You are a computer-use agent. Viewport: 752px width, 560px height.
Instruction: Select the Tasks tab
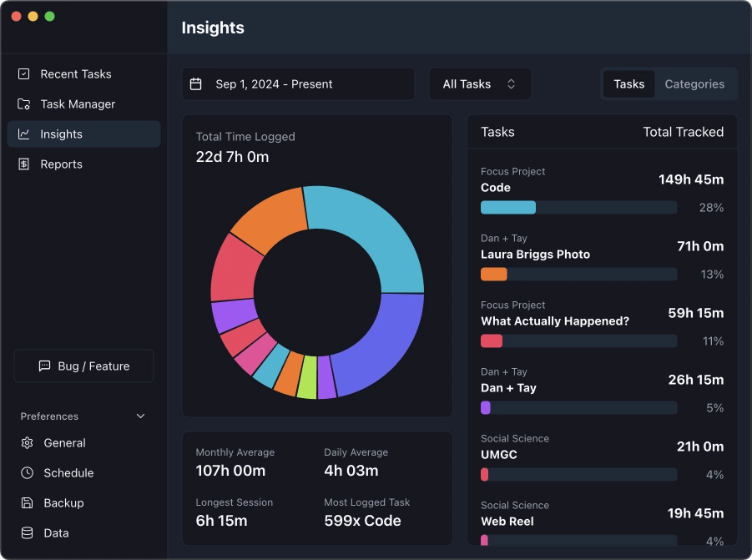click(x=628, y=84)
